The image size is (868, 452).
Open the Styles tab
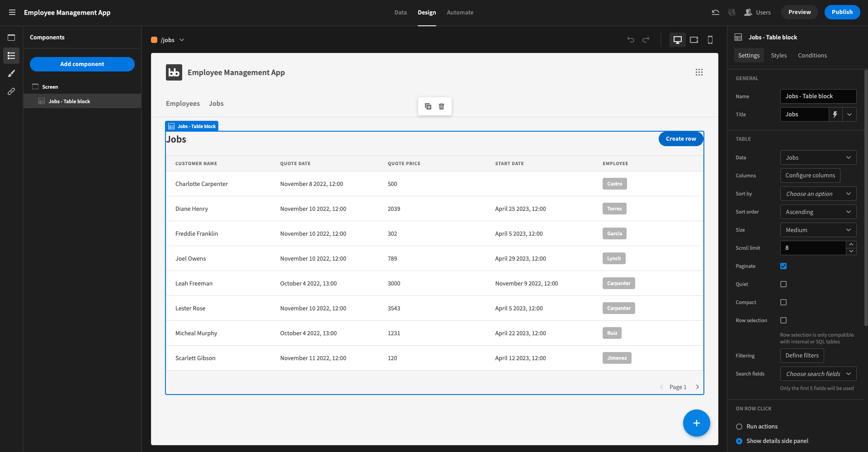[x=778, y=55]
